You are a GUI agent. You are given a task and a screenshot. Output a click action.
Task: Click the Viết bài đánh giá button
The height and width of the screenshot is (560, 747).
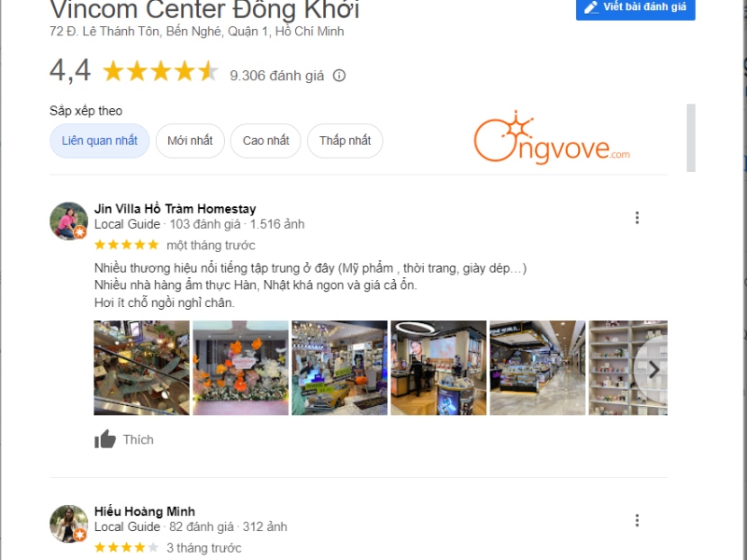click(636, 7)
